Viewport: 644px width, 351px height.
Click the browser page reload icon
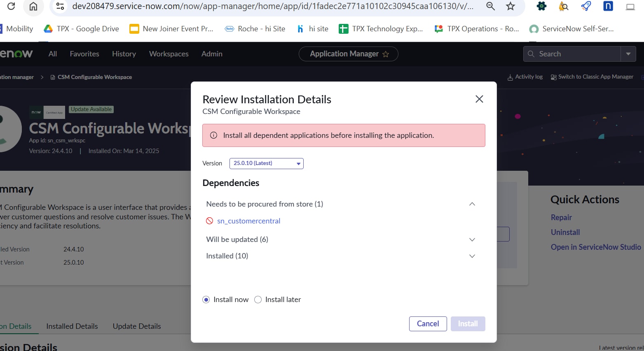click(x=11, y=6)
